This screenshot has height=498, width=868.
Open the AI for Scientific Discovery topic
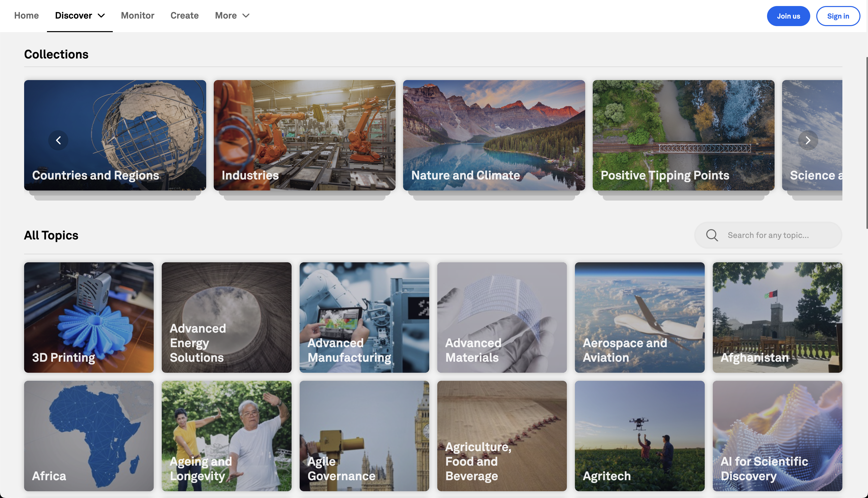777,436
